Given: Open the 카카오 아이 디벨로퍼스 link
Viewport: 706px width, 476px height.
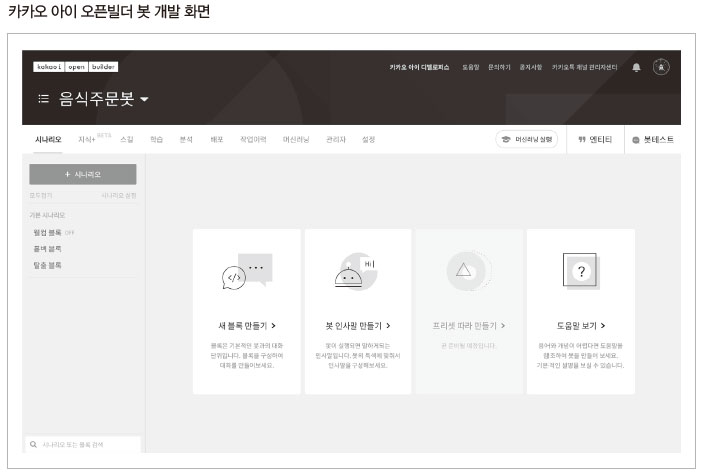Looking at the screenshot, I should tap(419, 67).
